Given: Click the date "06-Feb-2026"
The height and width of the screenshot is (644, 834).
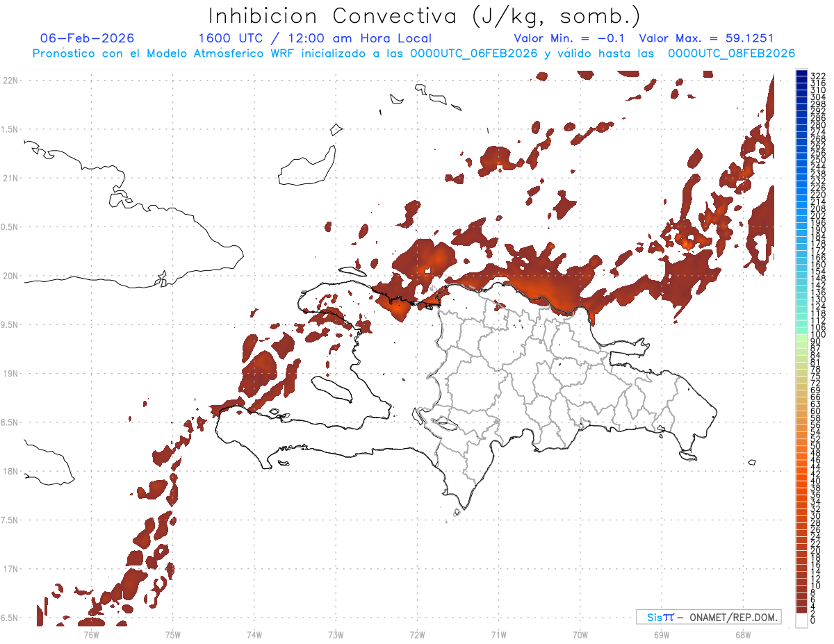Looking at the screenshot, I should tap(88, 38).
